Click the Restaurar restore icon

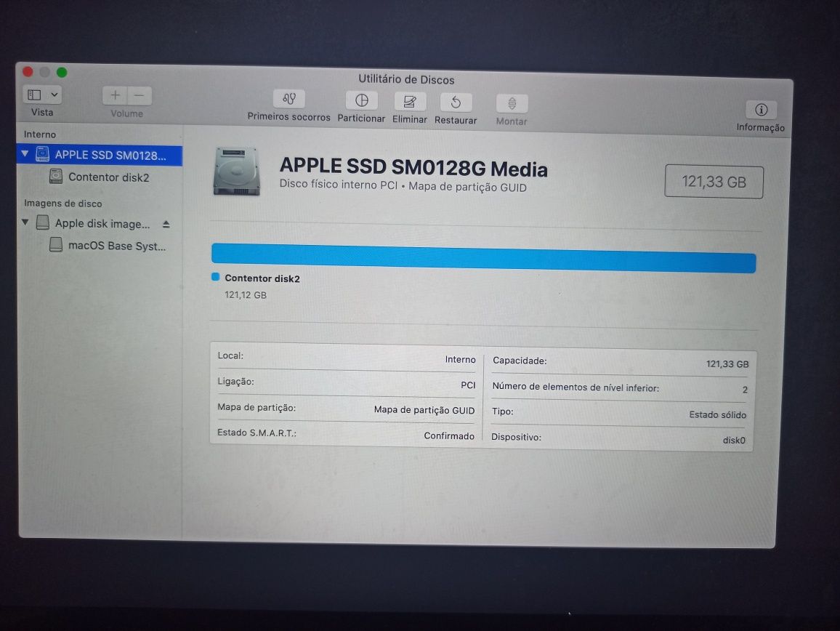pos(456,103)
